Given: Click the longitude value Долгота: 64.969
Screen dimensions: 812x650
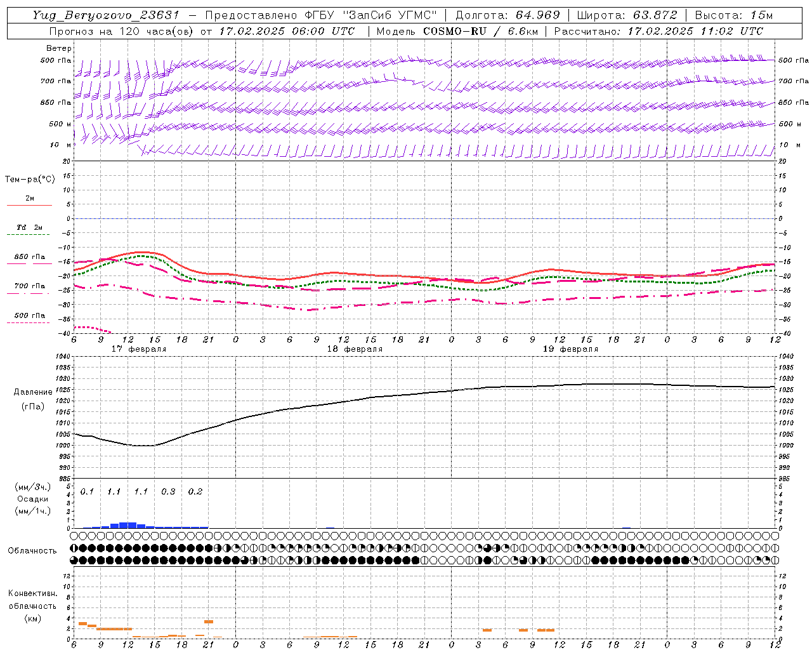Looking at the screenshot, I should (508, 15).
